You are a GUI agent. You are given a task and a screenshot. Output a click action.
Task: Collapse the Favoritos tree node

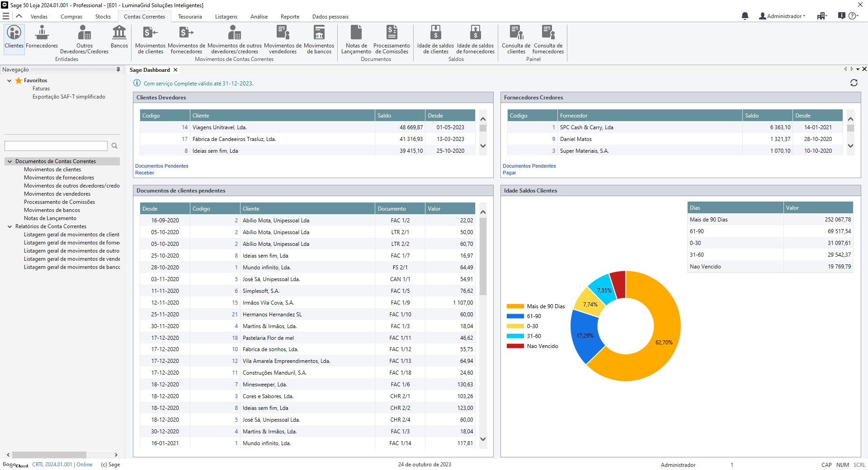9,80
